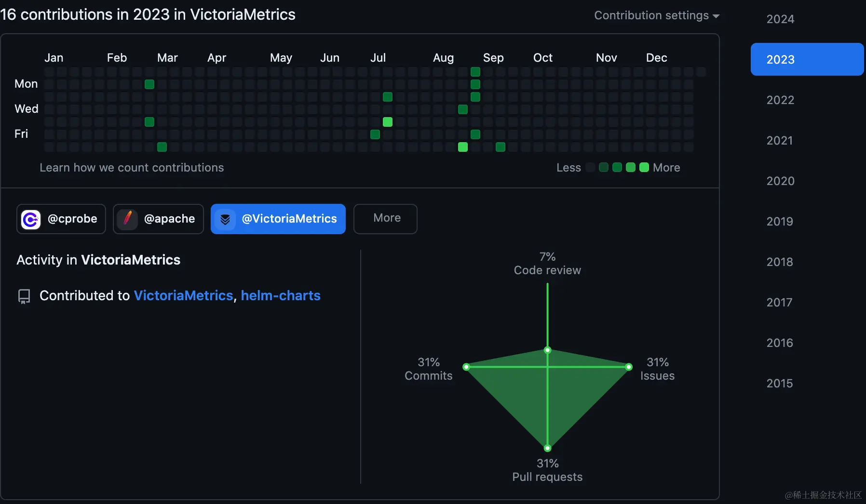Click the repository icon beside Contributed to
866x504 pixels.
24,296
